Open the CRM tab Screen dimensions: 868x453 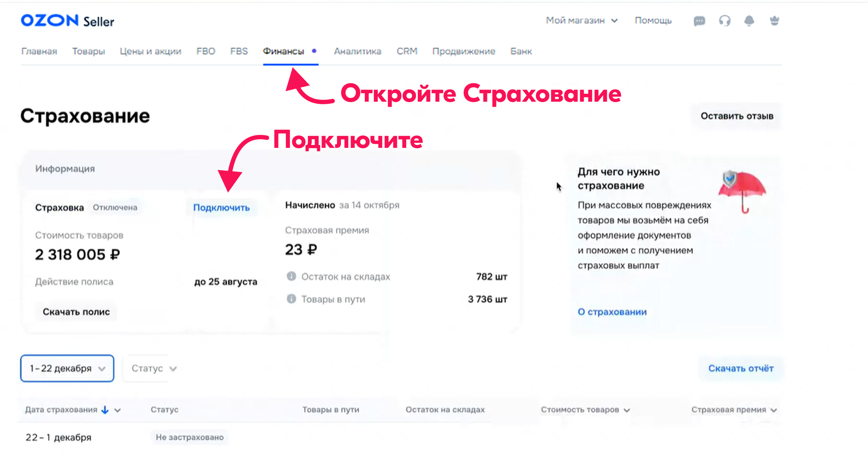point(407,51)
